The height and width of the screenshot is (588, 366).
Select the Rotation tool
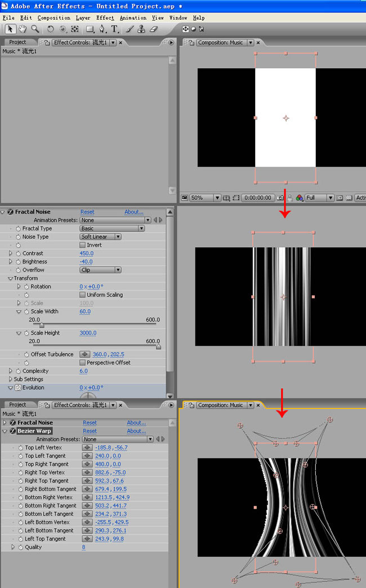tap(51, 29)
